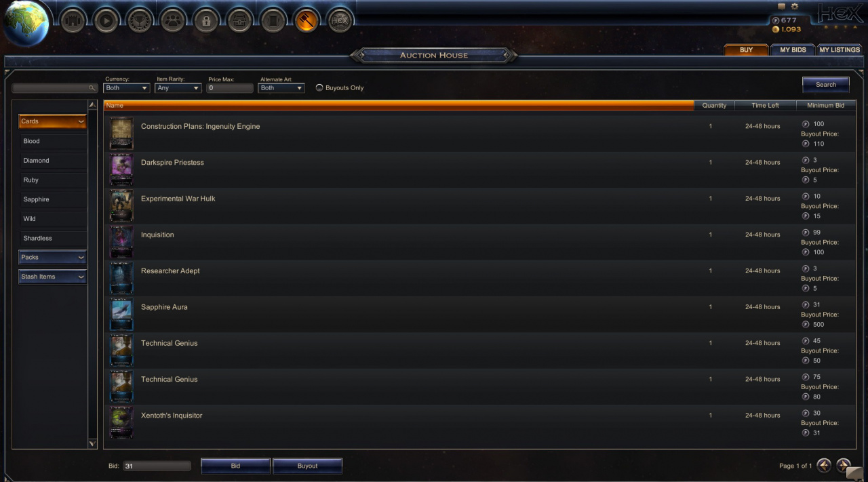Click the treasure chest icon in navigation
This screenshot has width=868, height=482.
pos(239,20)
